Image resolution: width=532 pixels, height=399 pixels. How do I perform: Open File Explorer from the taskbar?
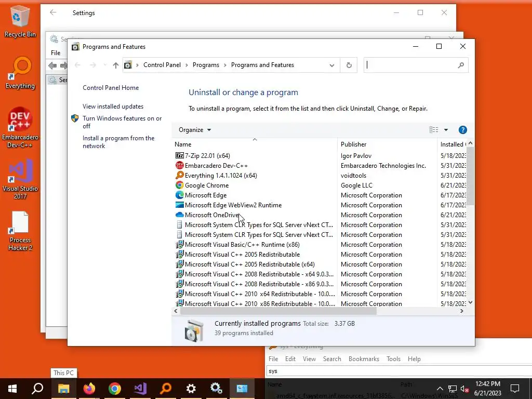[63, 389]
